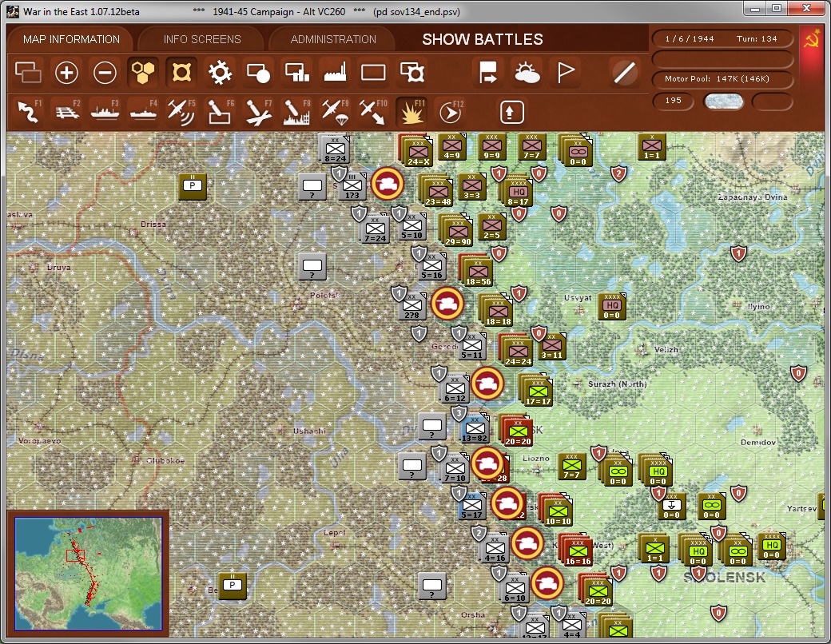831x644 pixels.
Task: Select the Soviet stack labeled 16=16
Action: (578, 551)
